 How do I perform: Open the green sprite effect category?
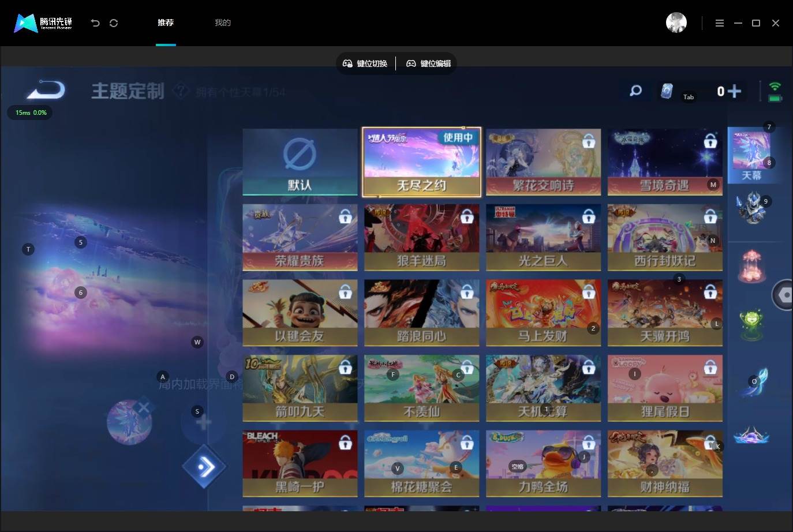click(751, 324)
